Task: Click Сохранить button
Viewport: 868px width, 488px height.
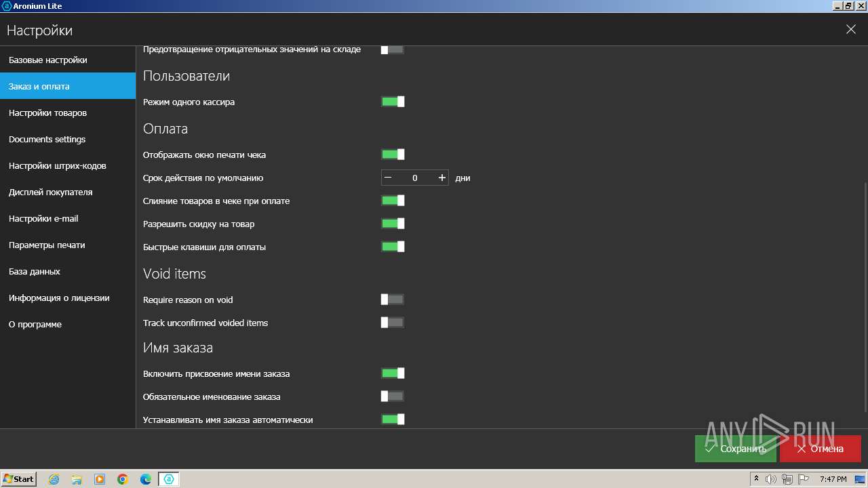Action: [x=736, y=449]
